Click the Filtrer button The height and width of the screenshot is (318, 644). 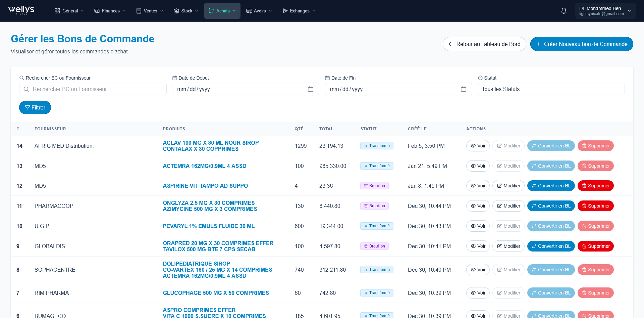[x=35, y=107]
